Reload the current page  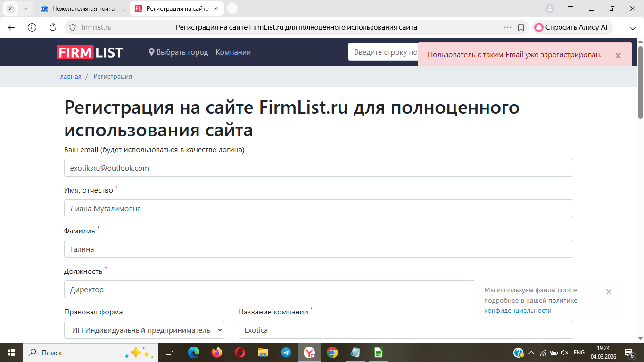[x=53, y=27]
